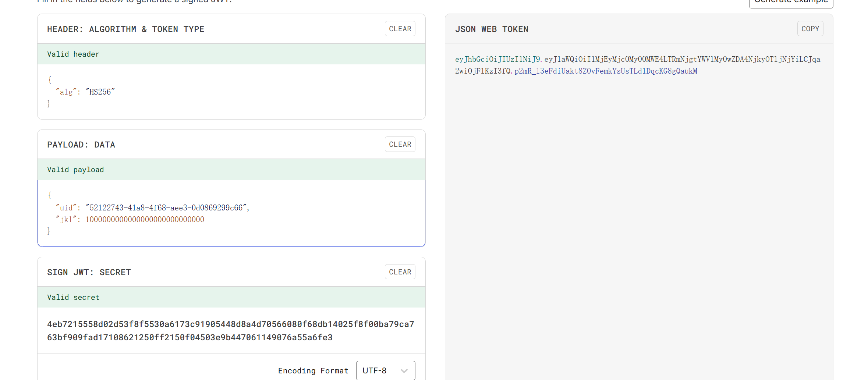Click the "uid" key in the payload
The height and width of the screenshot is (380, 868).
(x=66, y=208)
